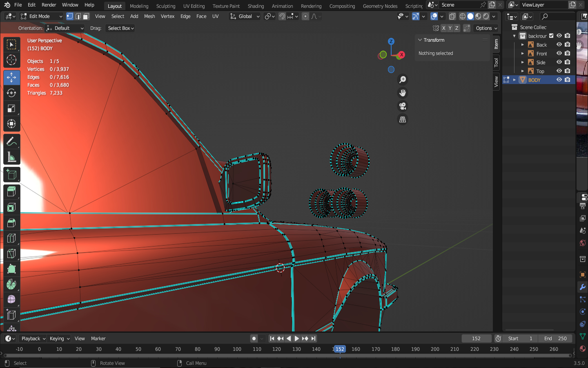Open the Select Box drag dropdown

pyautogui.click(x=120, y=28)
